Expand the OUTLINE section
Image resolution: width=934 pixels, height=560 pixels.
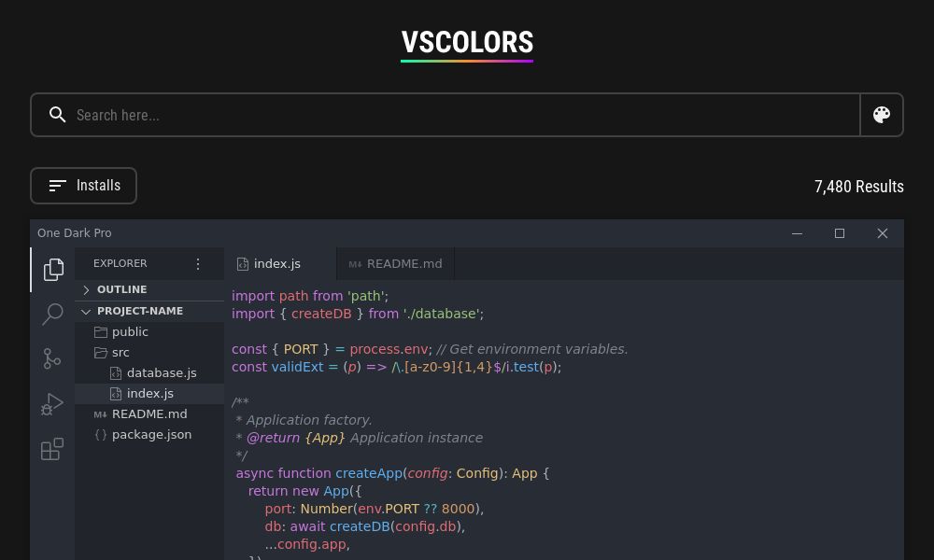[149, 289]
